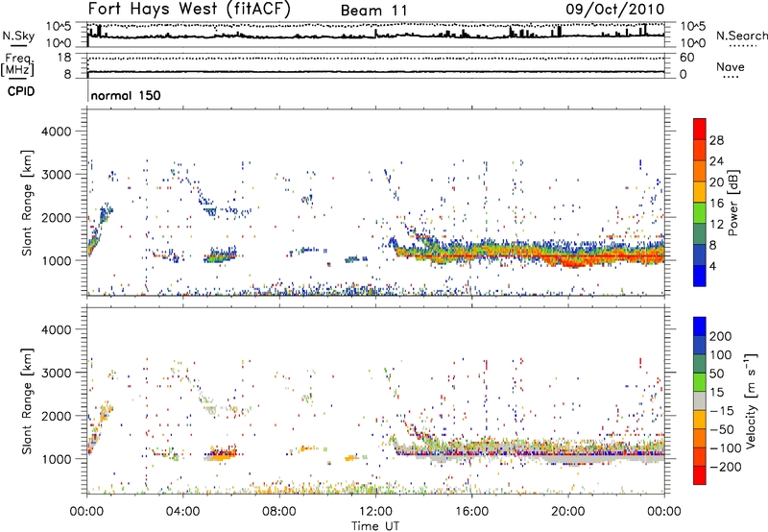Select the 04:00 time tick label
Image resolution: width=768 pixels, height=532 pixels.
pyautogui.click(x=182, y=512)
